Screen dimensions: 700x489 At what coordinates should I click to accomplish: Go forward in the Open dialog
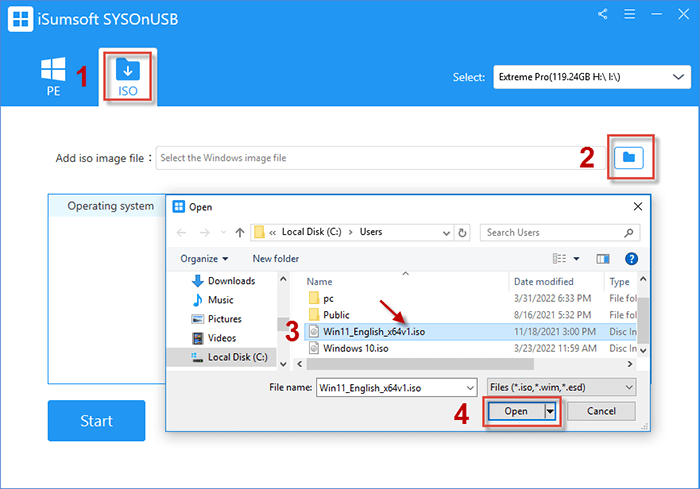[x=204, y=233]
